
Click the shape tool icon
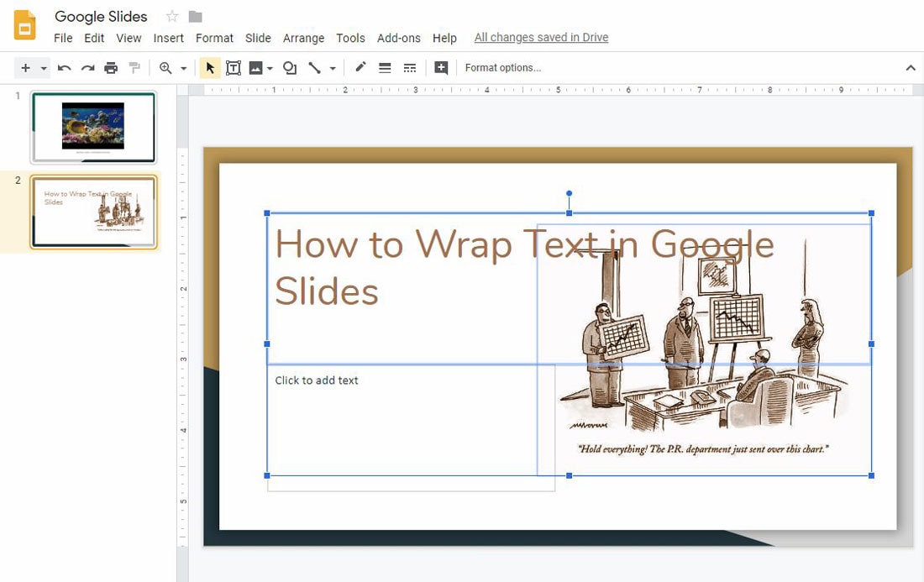289,68
